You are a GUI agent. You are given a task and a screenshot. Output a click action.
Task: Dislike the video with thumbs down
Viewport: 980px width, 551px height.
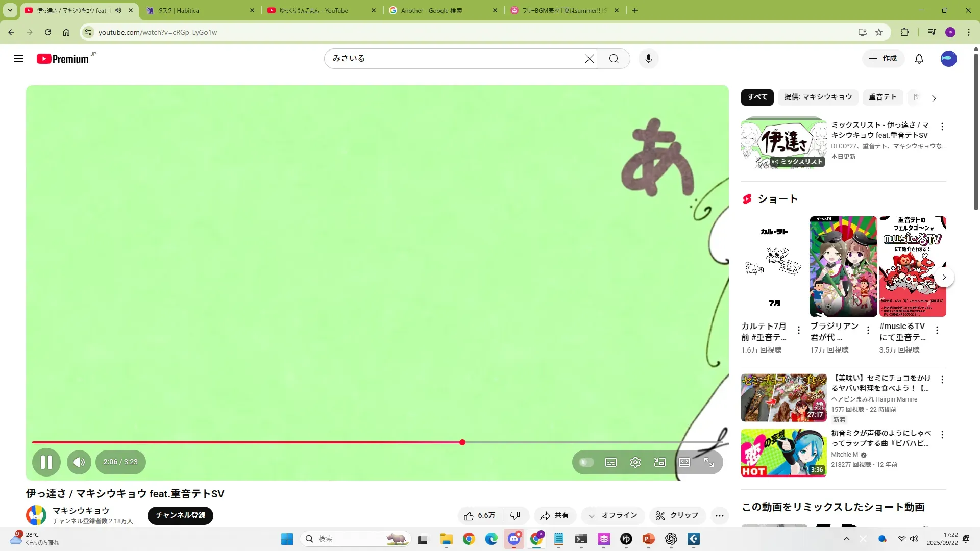coord(515,516)
